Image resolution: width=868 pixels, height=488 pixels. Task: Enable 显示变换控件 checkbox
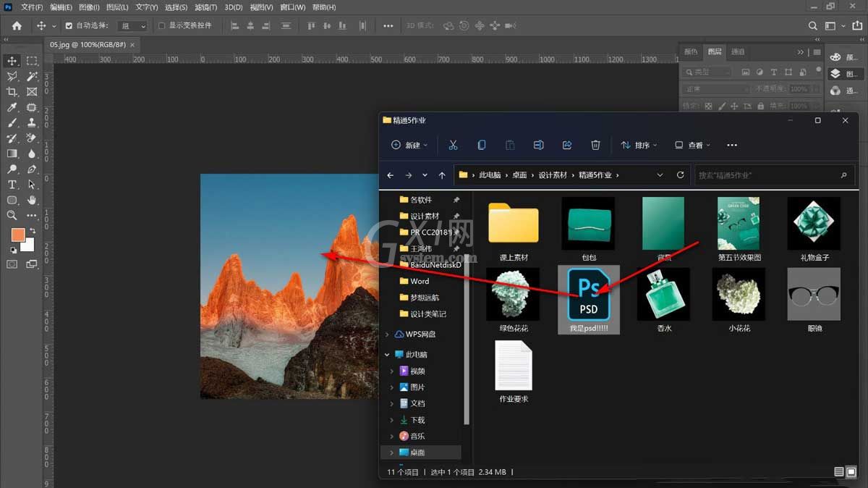(162, 25)
